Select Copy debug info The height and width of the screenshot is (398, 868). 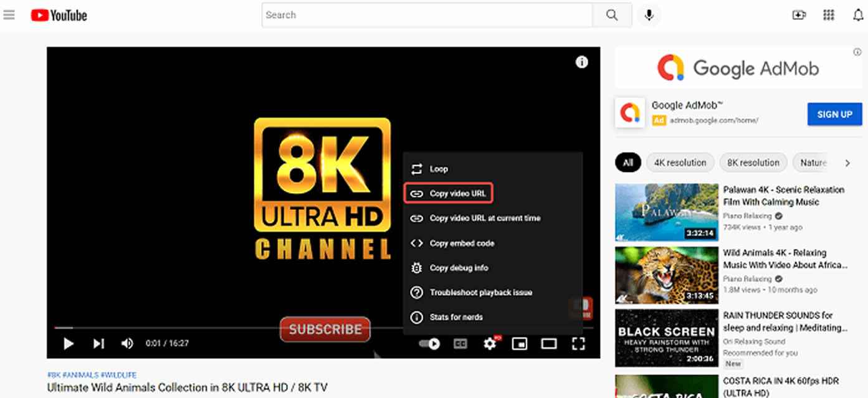tap(493, 268)
